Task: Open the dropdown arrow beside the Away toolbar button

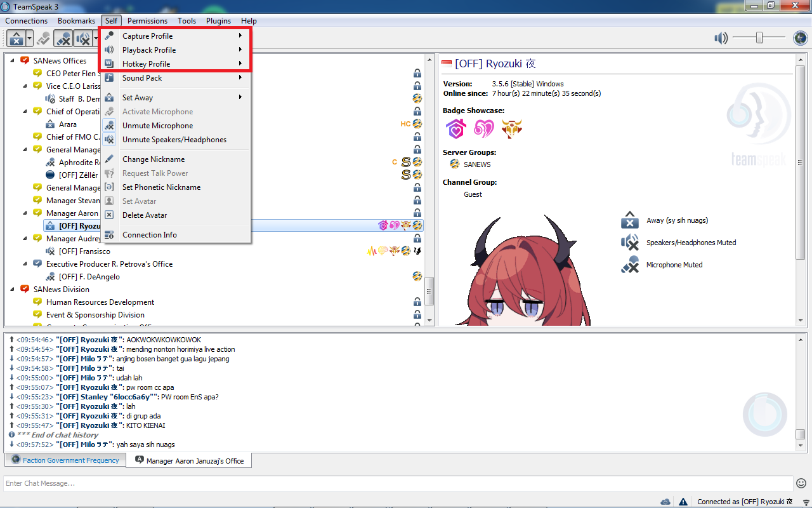Action: pyautogui.click(x=29, y=39)
